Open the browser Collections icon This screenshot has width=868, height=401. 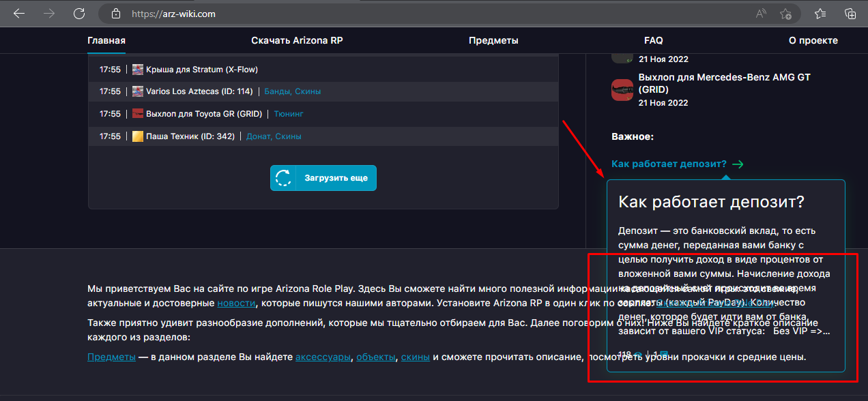[x=850, y=14]
